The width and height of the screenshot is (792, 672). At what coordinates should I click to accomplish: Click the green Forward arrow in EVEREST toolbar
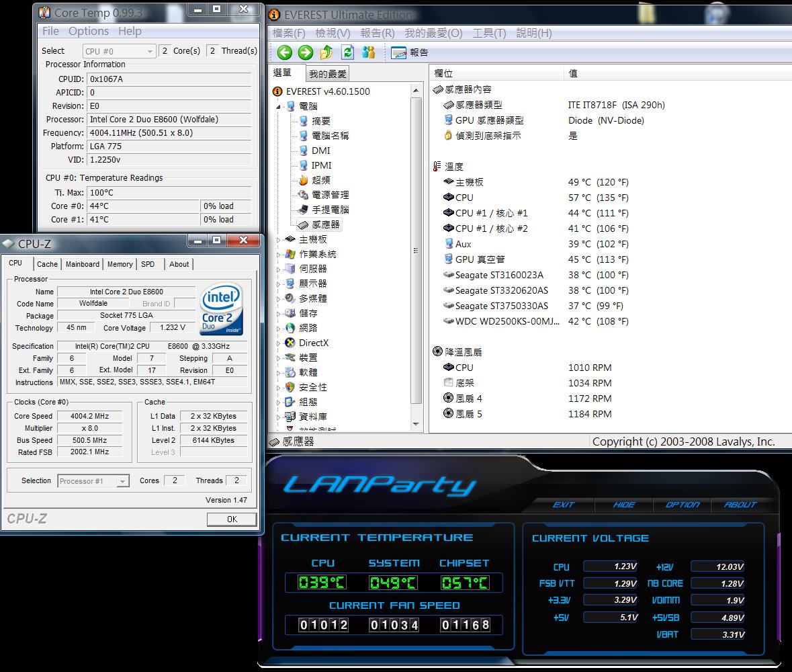[305, 52]
